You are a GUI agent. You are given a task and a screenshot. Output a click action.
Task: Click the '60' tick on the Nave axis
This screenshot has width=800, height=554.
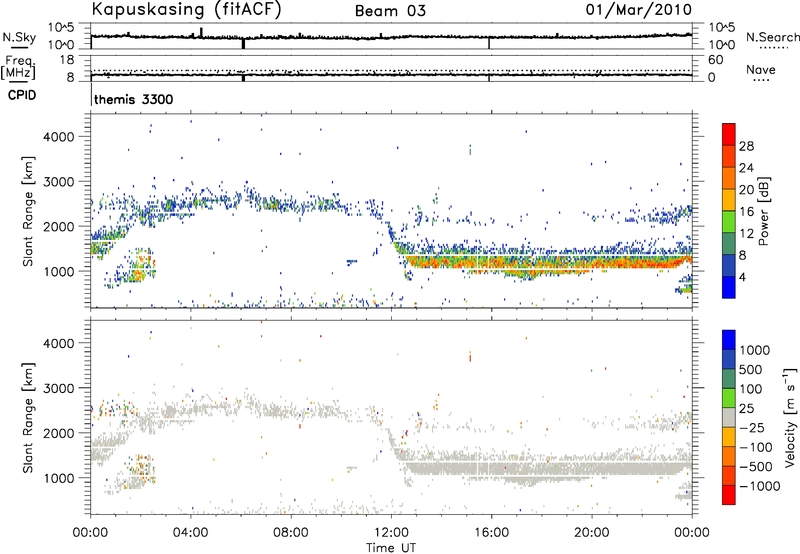(715, 60)
